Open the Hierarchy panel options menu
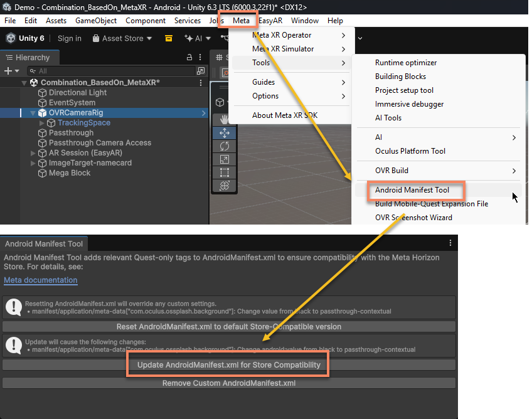 click(200, 57)
